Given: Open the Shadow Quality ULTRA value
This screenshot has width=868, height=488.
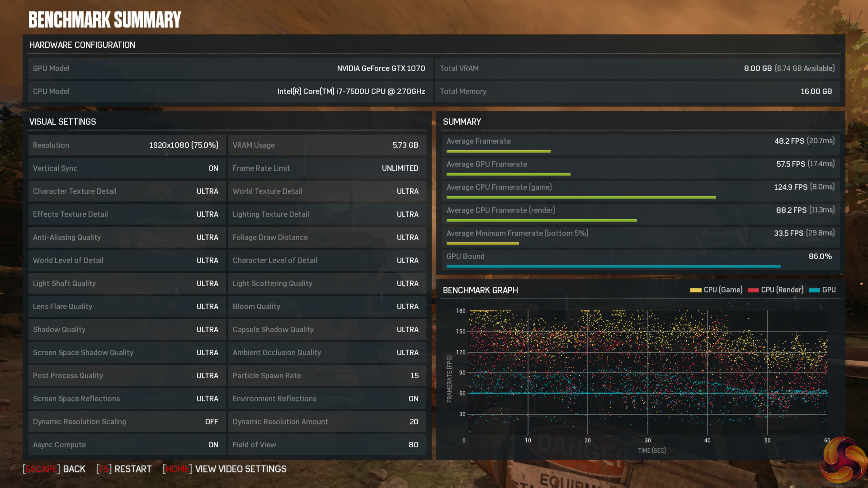Looking at the screenshot, I should [207, 330].
